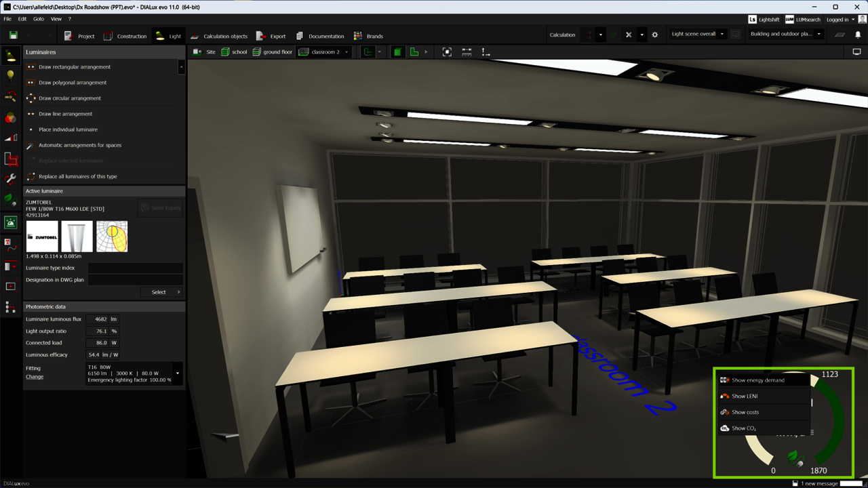
Task: Click the notification bell icon
Action: 857,35
